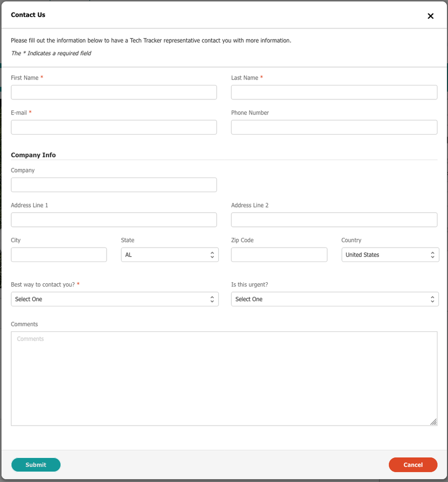
Task: Grab the Comments textarea resize handle
Action: (434, 422)
